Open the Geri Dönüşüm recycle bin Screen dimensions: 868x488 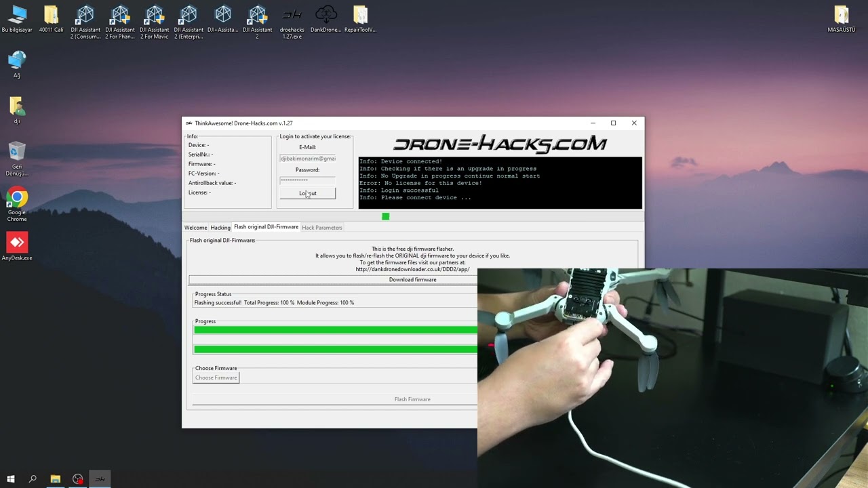click(x=17, y=159)
